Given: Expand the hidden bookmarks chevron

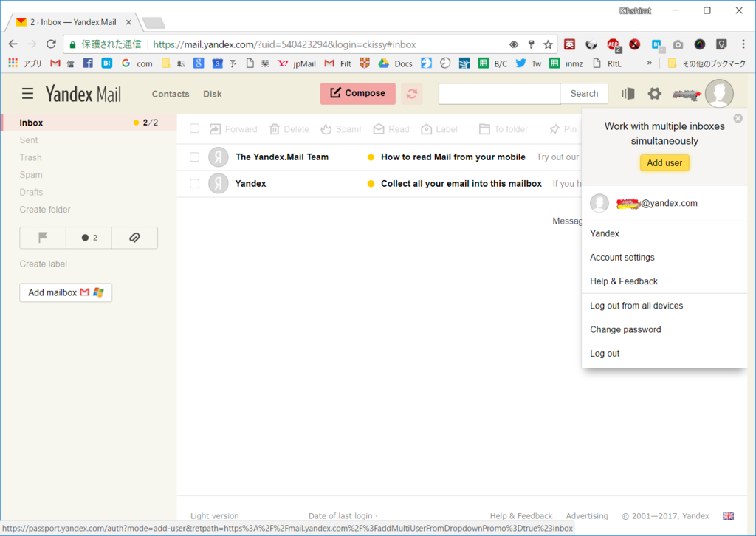Looking at the screenshot, I should pyautogui.click(x=649, y=63).
